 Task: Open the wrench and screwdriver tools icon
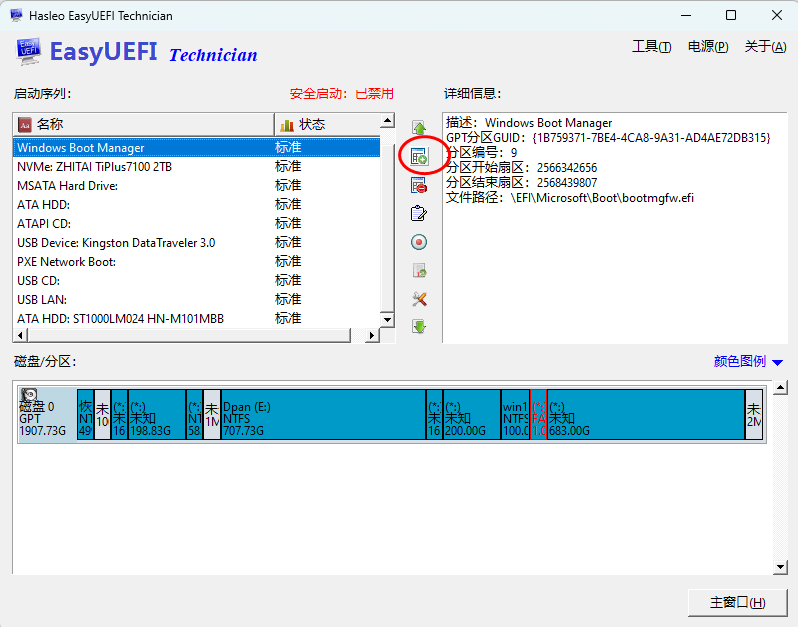(419, 299)
